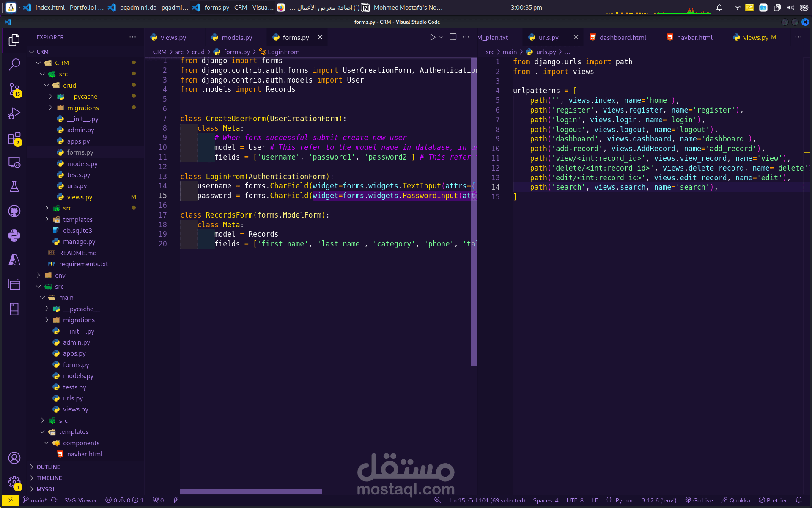
Task: Expand the env folder in explorer
Action: (x=60, y=275)
